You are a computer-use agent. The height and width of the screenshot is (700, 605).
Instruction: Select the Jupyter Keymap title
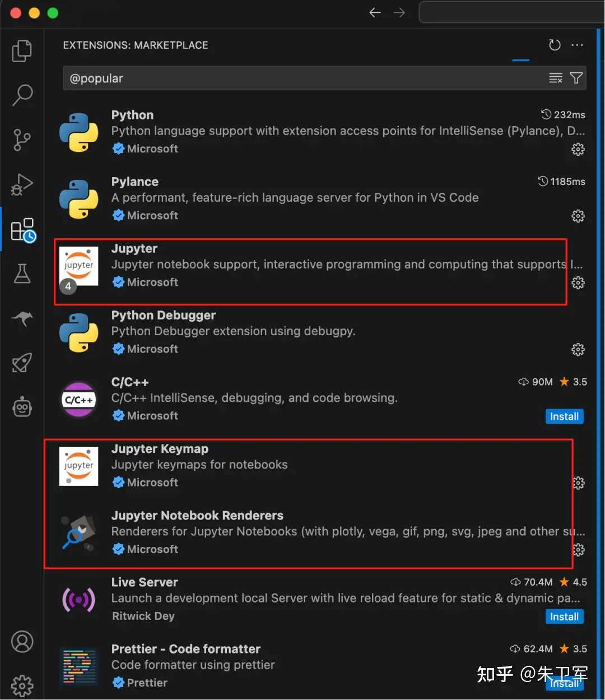coord(160,448)
